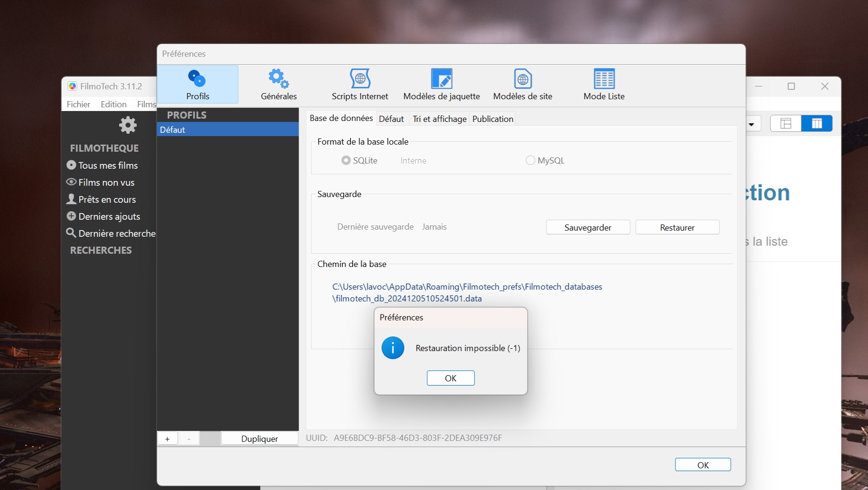Open the Fichier menu
Image resolution: width=868 pixels, height=490 pixels.
[78, 104]
